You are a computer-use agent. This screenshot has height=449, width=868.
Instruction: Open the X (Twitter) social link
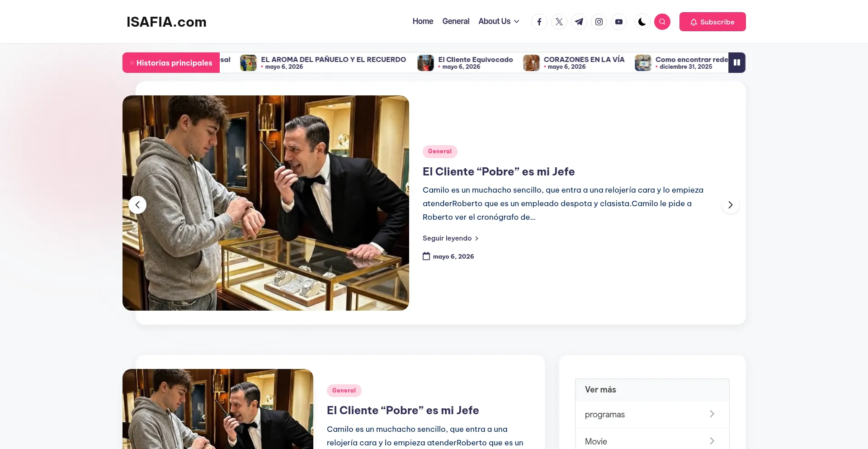(x=559, y=22)
